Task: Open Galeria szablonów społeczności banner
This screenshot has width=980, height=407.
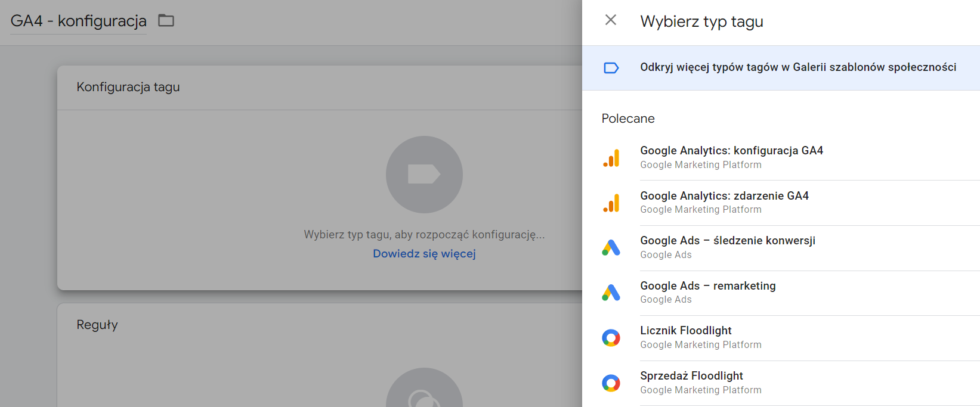Action: coord(781,68)
